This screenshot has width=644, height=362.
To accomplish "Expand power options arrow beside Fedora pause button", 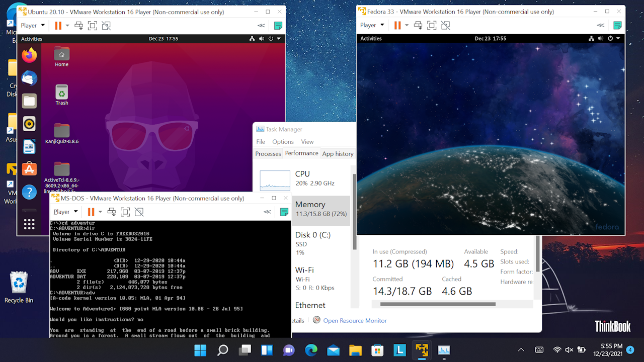I will [407, 25].
